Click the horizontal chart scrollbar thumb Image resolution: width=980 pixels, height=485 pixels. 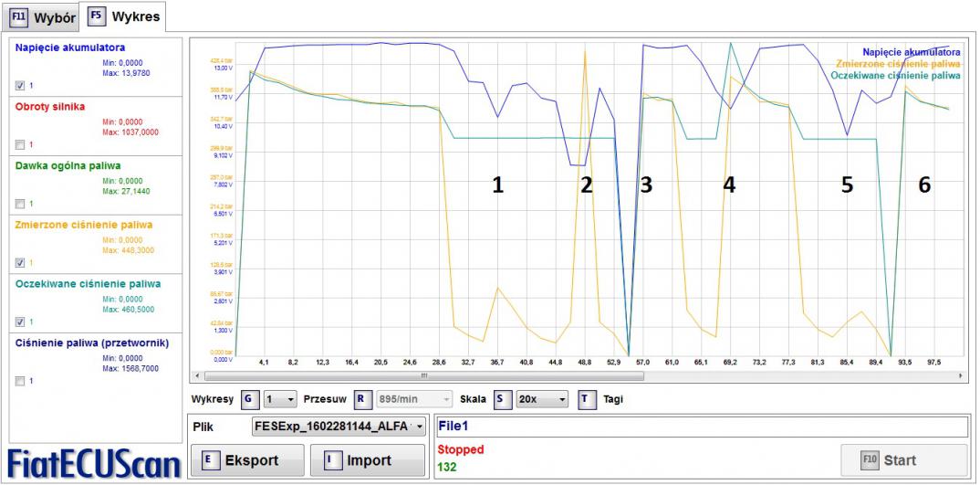[x=423, y=376]
